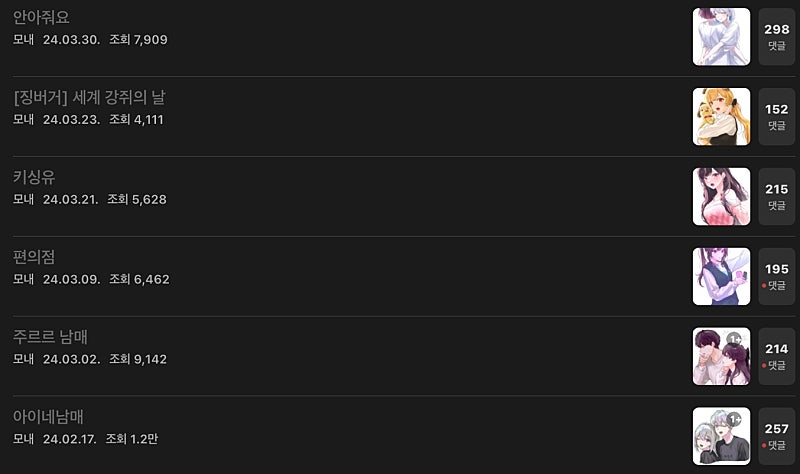Click author 모내 under the 안아줘요 post
Screen dimensions: 800x474
24,39
